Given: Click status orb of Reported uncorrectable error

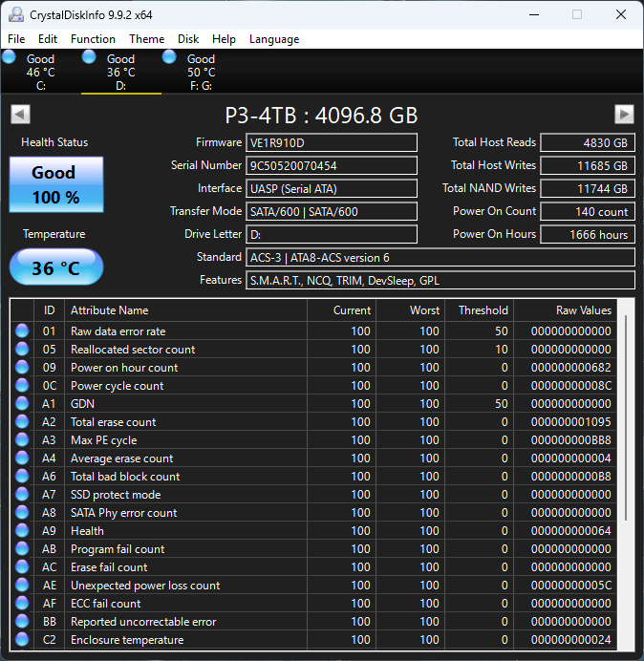Looking at the screenshot, I should click(x=22, y=621).
